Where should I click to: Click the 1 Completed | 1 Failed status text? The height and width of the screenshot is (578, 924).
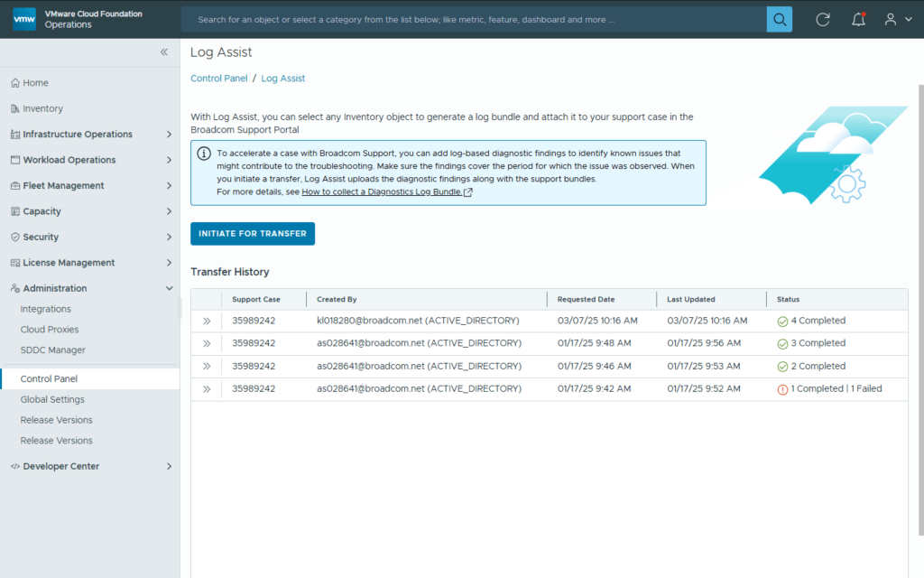click(x=836, y=388)
